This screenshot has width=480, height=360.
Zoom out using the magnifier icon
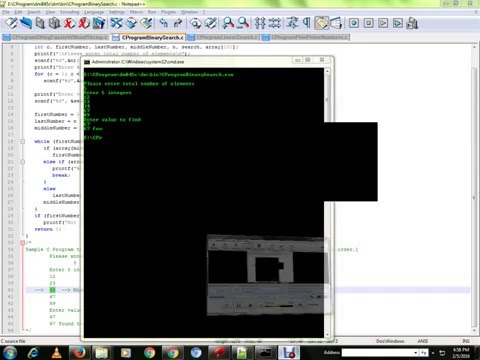[243, 23]
